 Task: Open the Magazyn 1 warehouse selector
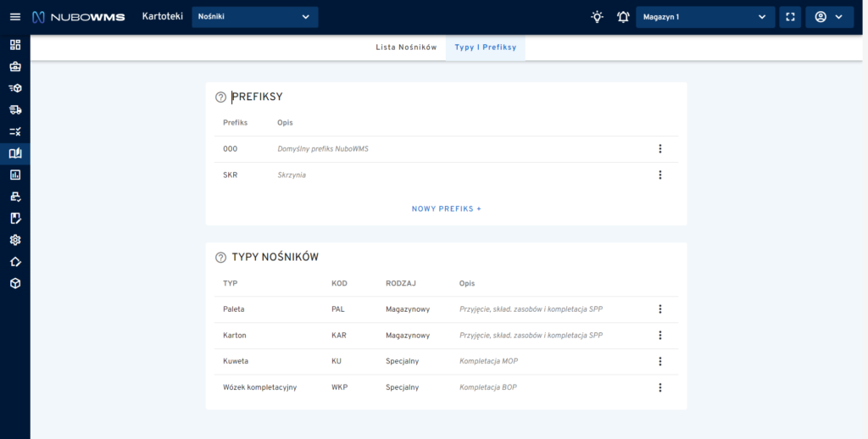[705, 17]
